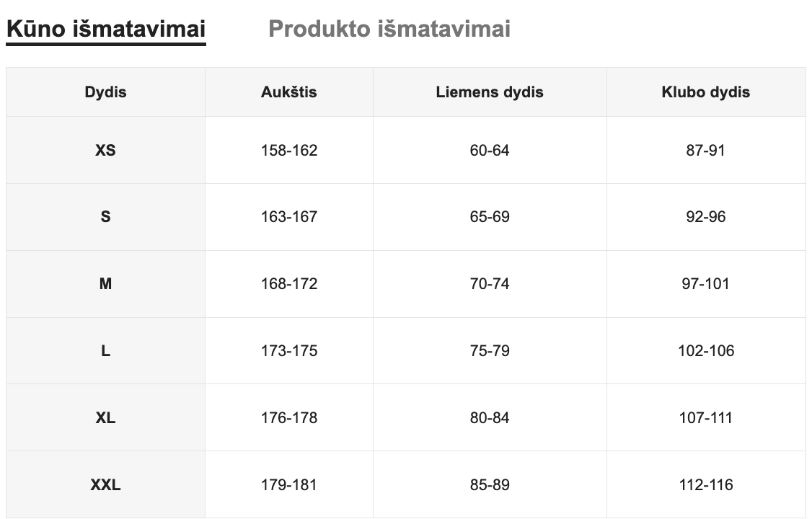Select the Klubo dydis column header
The width and height of the screenshot is (812, 519).
705,92
